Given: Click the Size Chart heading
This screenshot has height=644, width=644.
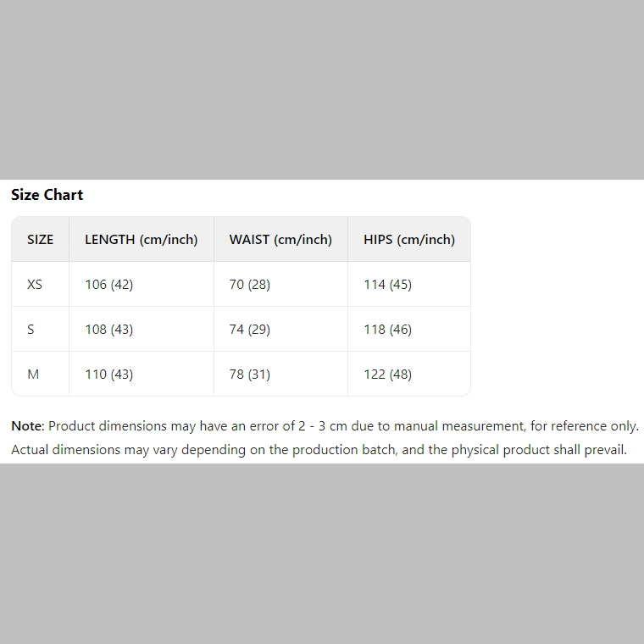Looking at the screenshot, I should pyautogui.click(x=47, y=195).
